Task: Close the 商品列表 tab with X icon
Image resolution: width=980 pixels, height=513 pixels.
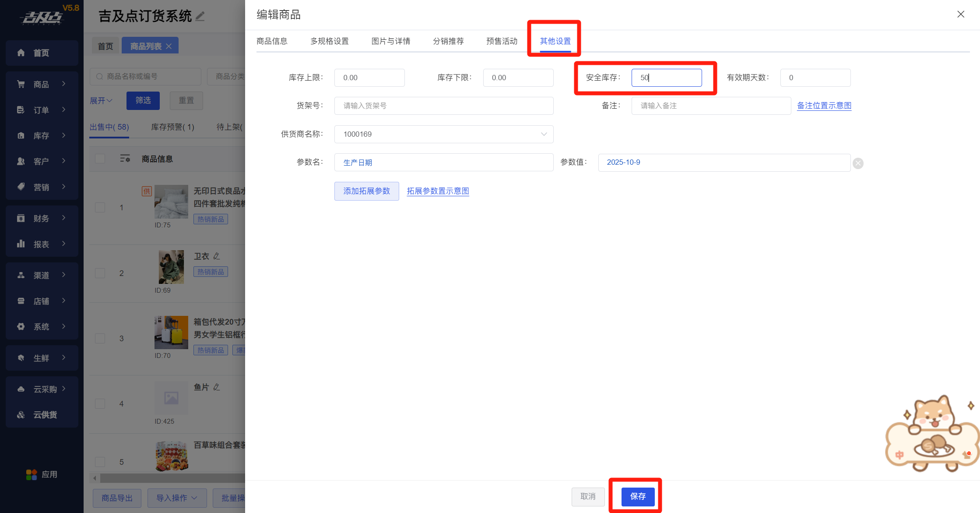Action: [169, 46]
